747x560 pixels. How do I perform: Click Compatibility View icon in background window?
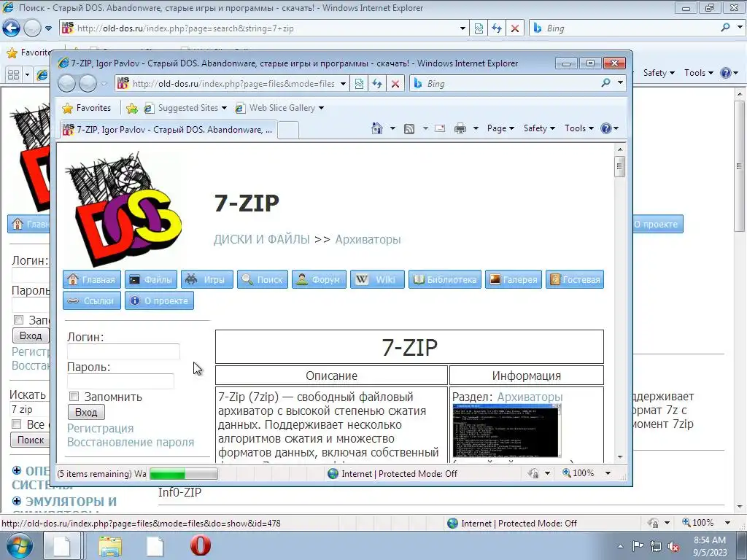pyautogui.click(x=479, y=28)
